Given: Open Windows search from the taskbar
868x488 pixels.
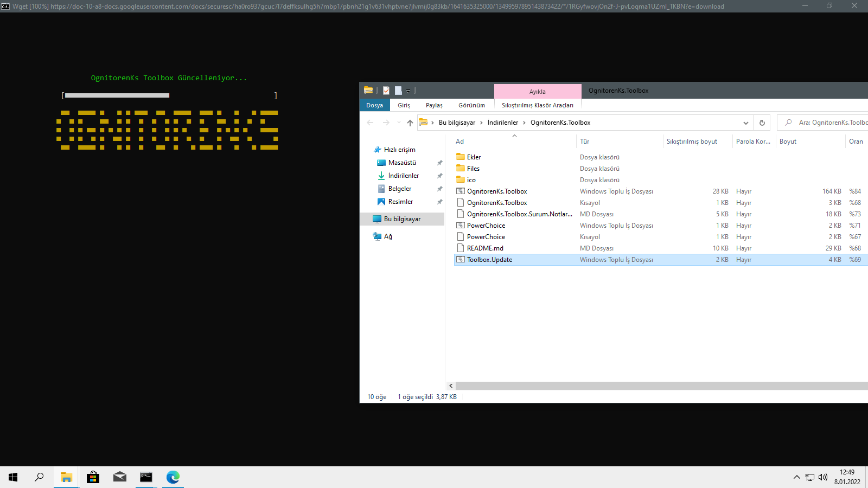Looking at the screenshot, I should [39, 477].
